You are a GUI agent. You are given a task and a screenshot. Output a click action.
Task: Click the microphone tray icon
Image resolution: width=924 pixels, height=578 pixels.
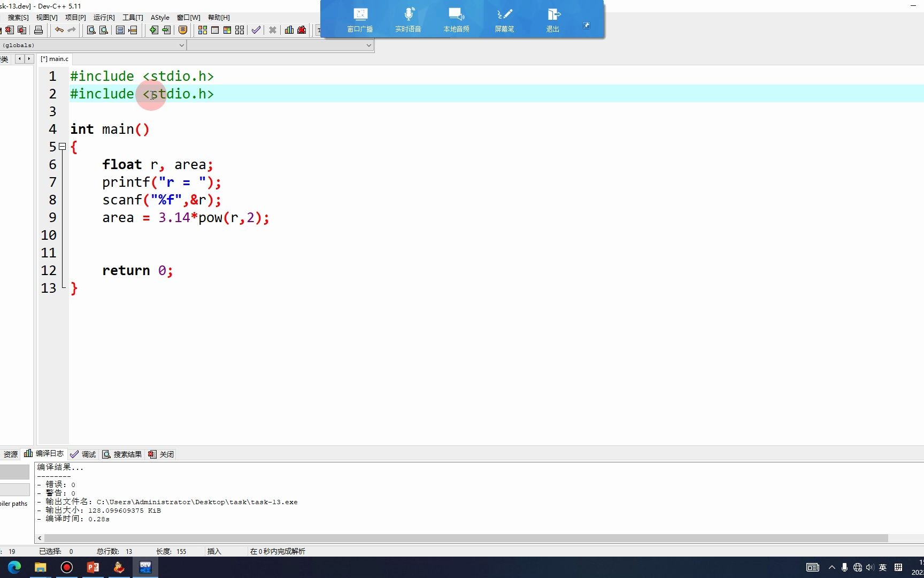coord(844,567)
